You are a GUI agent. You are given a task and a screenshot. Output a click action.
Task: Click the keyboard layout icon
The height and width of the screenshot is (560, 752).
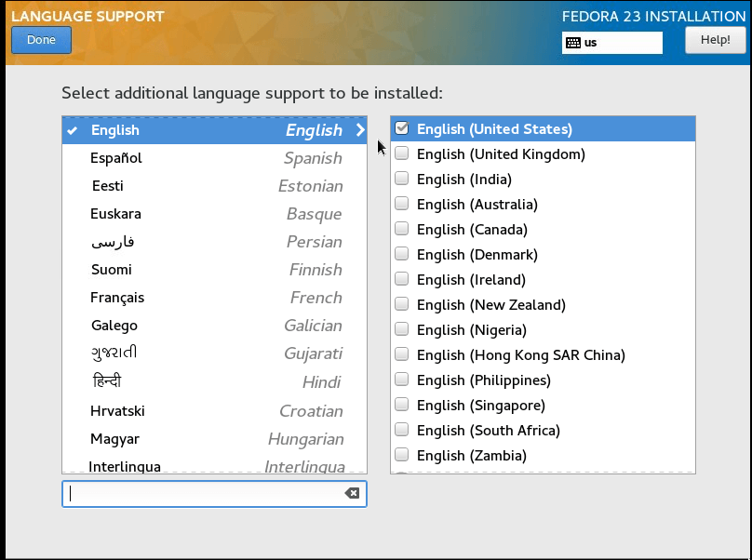[x=572, y=43]
